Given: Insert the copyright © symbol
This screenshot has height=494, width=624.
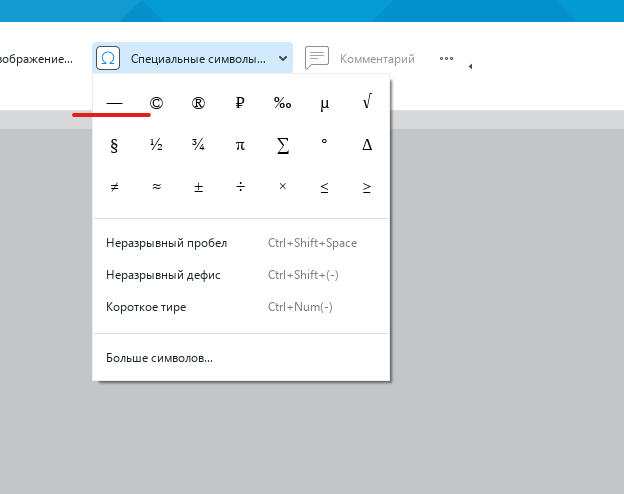Looking at the screenshot, I should point(156,102).
